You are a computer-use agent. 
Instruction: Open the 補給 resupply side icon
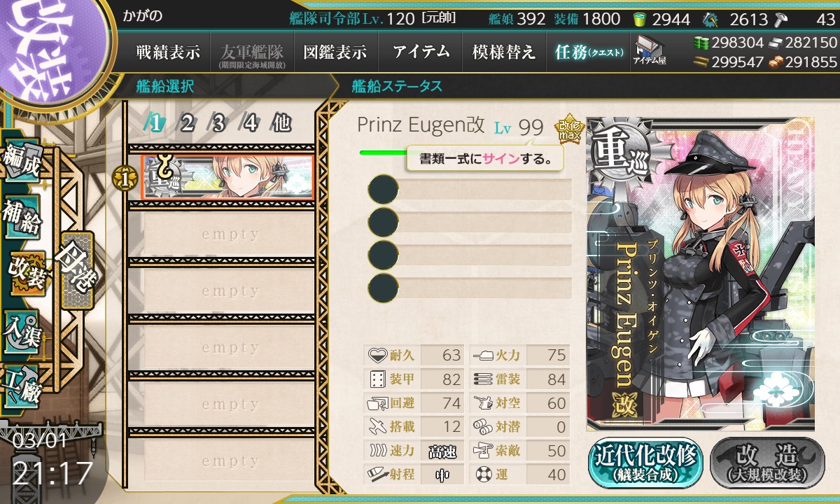point(21,219)
